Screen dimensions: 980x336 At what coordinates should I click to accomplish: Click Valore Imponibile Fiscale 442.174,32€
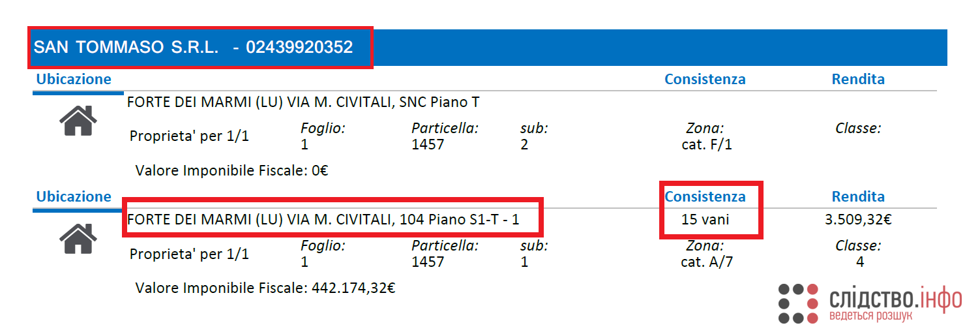(265, 288)
